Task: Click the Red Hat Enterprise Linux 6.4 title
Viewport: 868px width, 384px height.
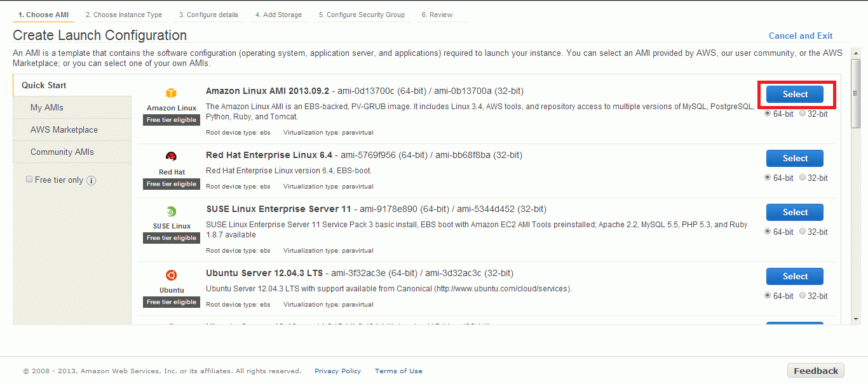Action: pos(269,155)
